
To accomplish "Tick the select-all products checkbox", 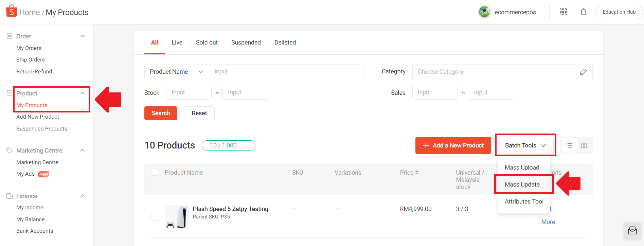I will pyautogui.click(x=155, y=172).
